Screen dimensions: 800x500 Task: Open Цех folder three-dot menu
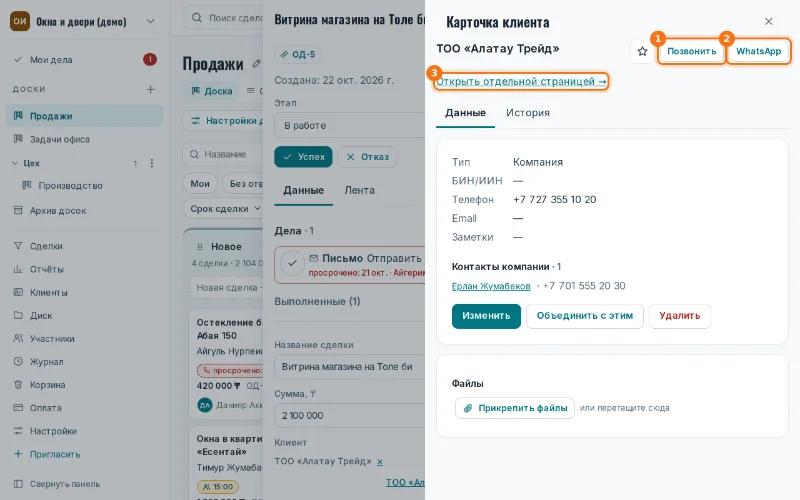coord(152,163)
